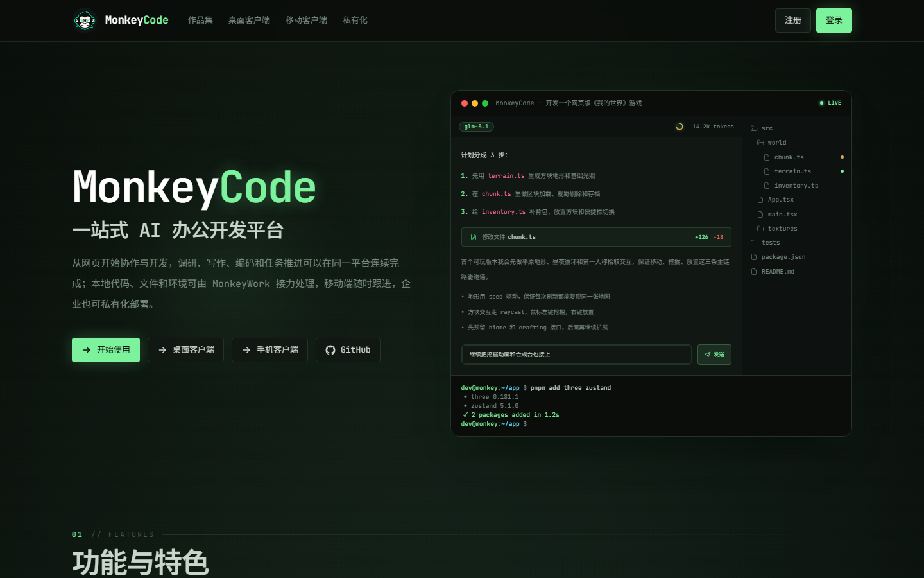
Task: Click the green window dot
Action: [x=485, y=103]
